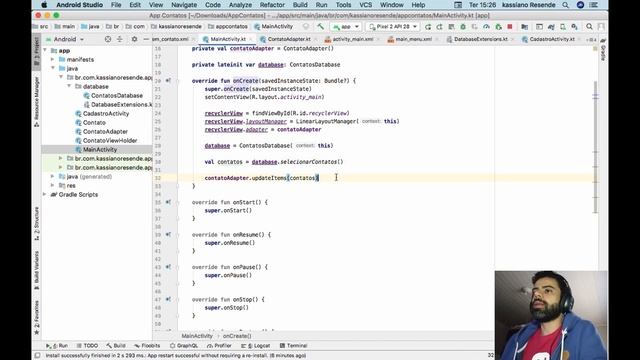Switch to CadastroActivity.kt editor tab
640x360 pixels.
(551, 39)
